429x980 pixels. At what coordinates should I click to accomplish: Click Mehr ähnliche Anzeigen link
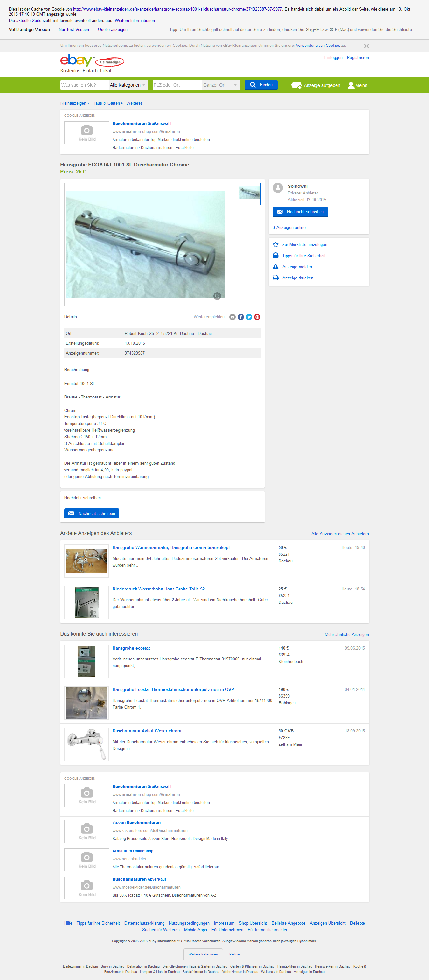click(347, 634)
